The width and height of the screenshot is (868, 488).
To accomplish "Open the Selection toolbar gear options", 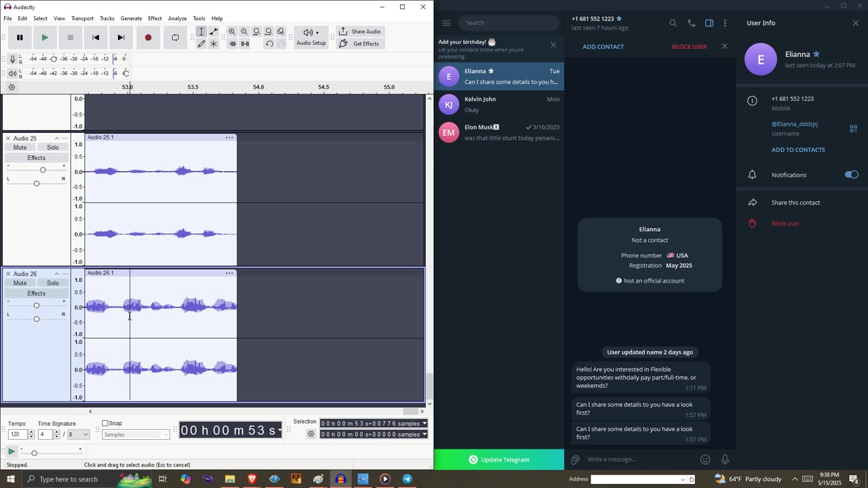I will point(311,434).
